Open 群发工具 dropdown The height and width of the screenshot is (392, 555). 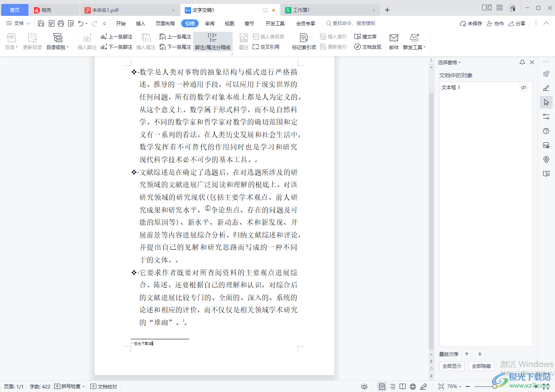(x=414, y=42)
